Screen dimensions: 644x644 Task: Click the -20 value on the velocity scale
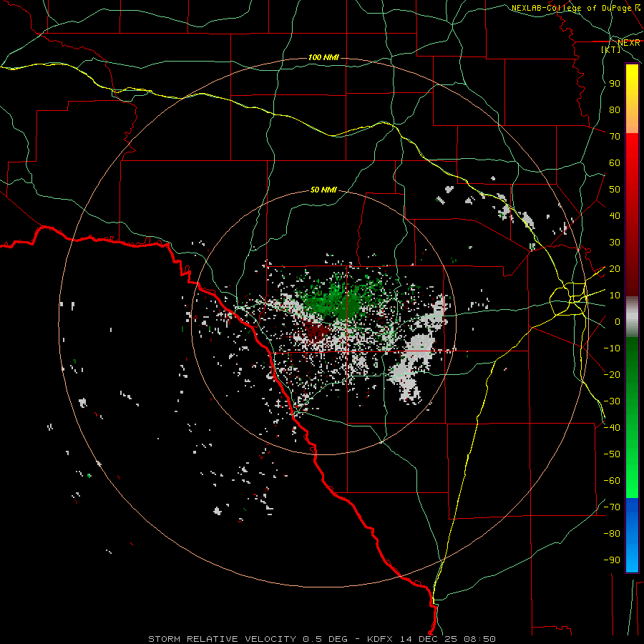pos(612,374)
